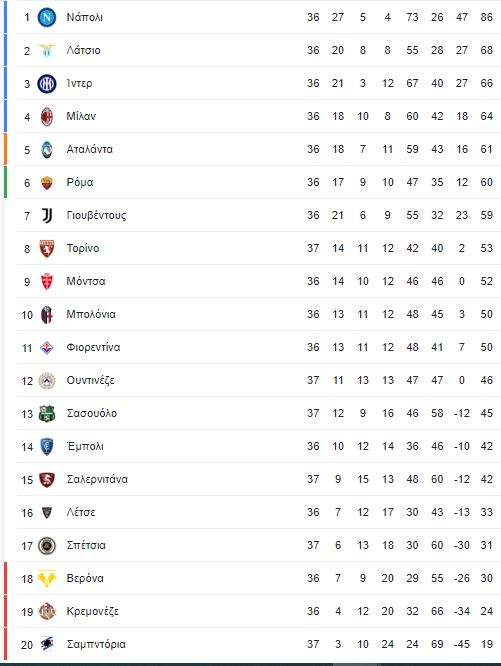Click Napoli's 86 points value

[487, 17]
